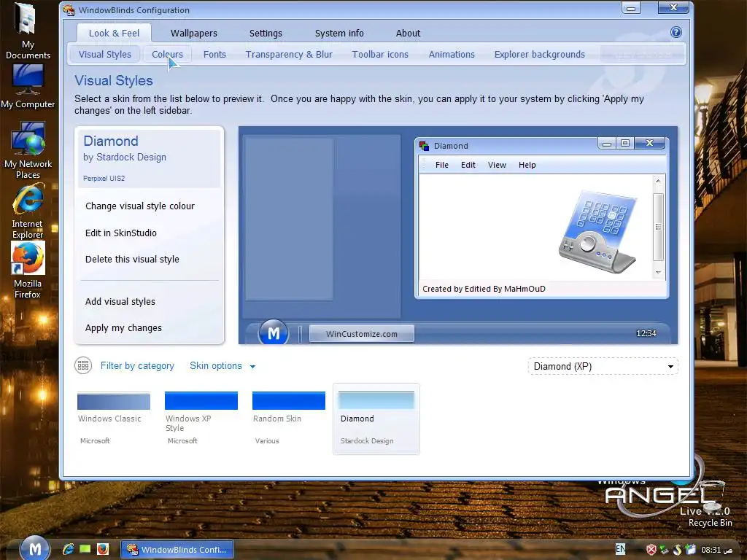Open the About tab
Image resolution: width=747 pixels, height=560 pixels.
pyautogui.click(x=409, y=34)
